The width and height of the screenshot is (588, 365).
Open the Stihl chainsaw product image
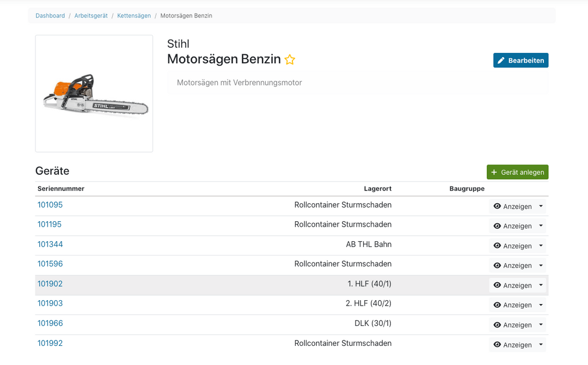pyautogui.click(x=94, y=93)
